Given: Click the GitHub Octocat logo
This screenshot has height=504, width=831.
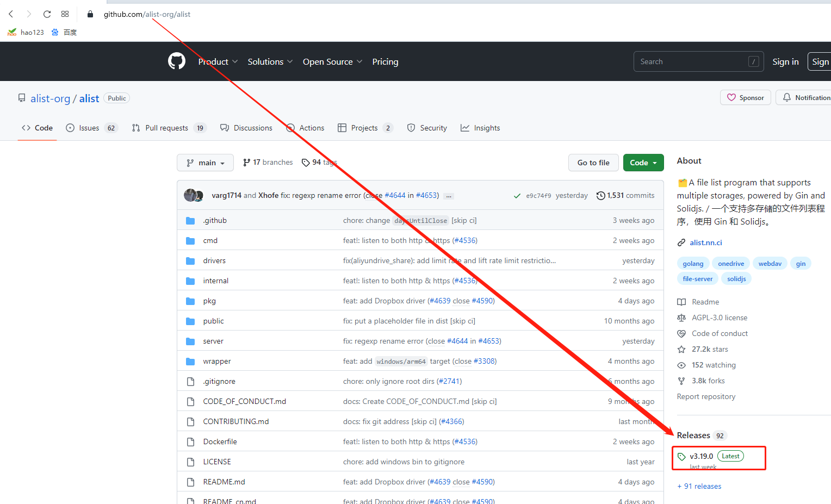Looking at the screenshot, I should coord(177,61).
